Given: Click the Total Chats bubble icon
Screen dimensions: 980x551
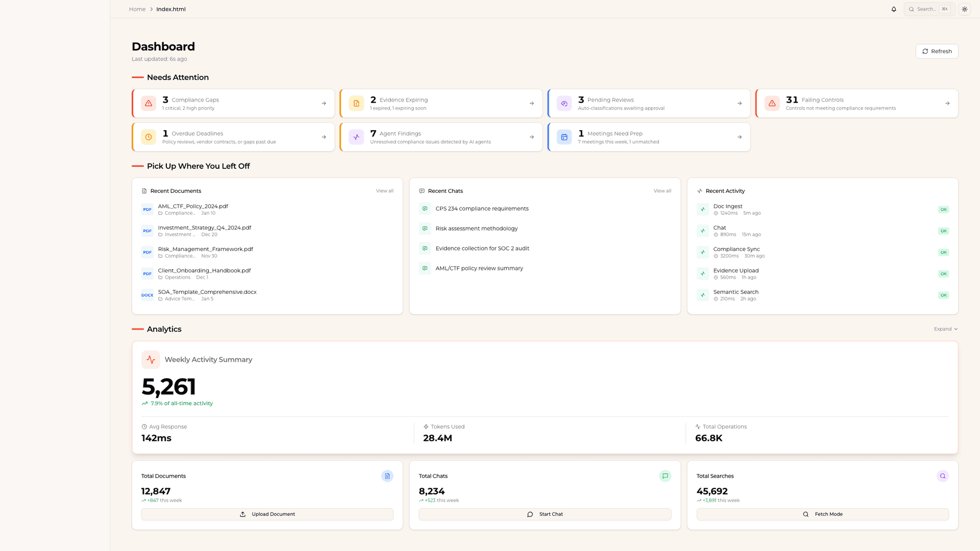Looking at the screenshot, I should coord(665,476).
